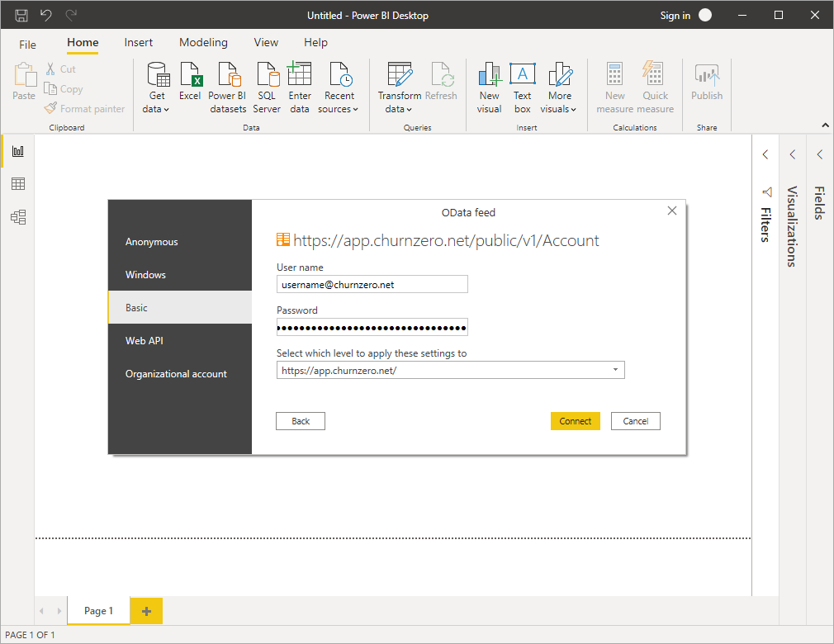Image resolution: width=834 pixels, height=644 pixels.
Task: Select Windows authentication
Action: [180, 274]
